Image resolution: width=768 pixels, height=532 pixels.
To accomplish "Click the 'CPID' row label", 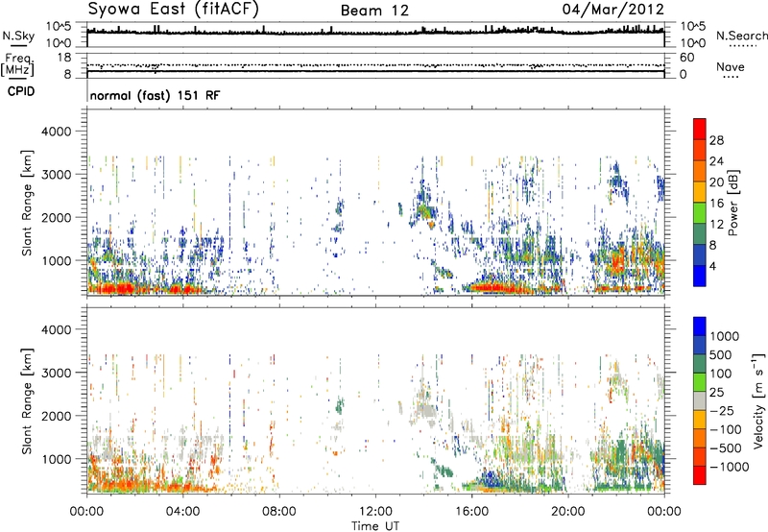I will click(21, 91).
